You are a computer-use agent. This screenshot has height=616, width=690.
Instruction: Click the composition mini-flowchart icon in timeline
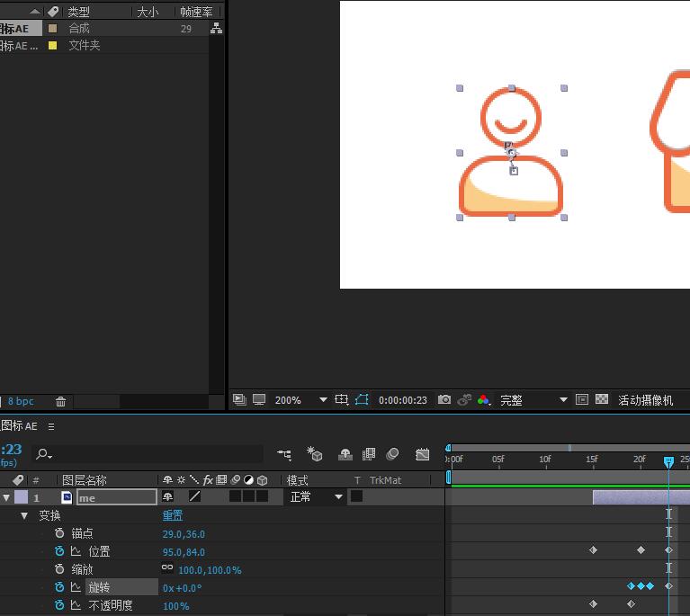(284, 454)
